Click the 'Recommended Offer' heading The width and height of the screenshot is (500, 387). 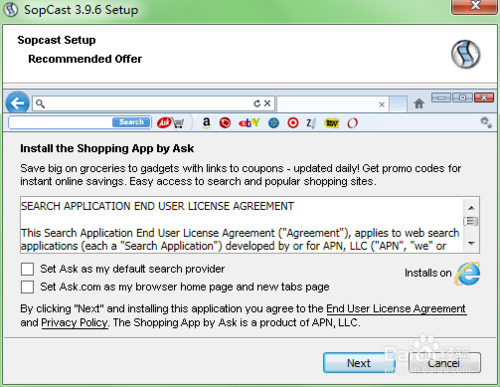(85, 59)
